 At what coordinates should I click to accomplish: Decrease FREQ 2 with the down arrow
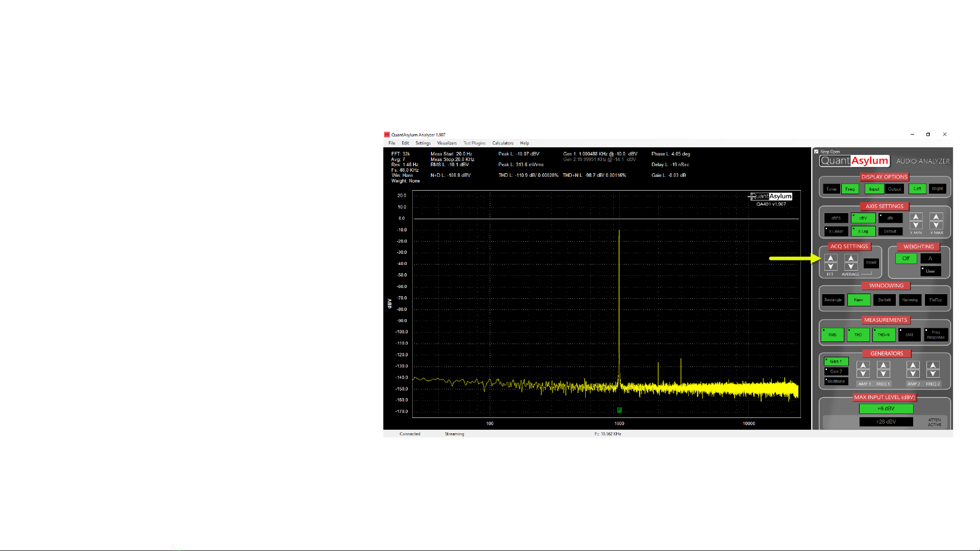coord(933,374)
